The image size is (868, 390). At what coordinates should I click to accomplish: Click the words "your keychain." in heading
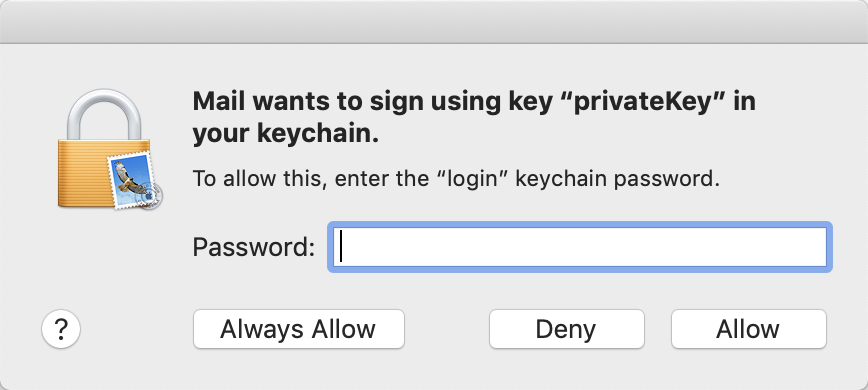[286, 134]
